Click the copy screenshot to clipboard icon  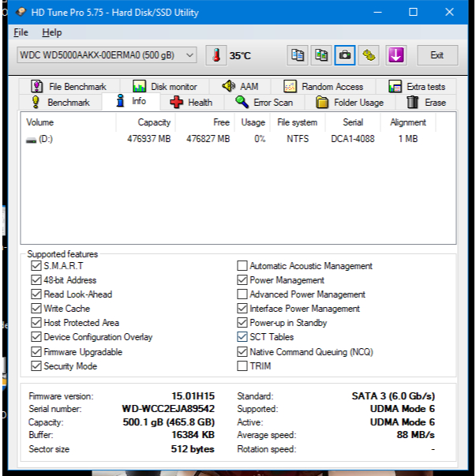tap(321, 55)
